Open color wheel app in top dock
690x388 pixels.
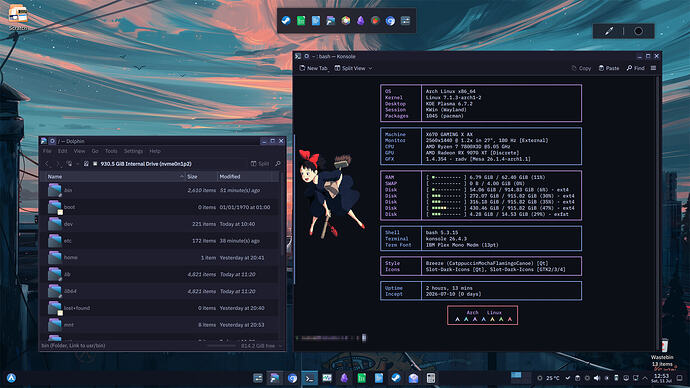[x=346, y=21]
